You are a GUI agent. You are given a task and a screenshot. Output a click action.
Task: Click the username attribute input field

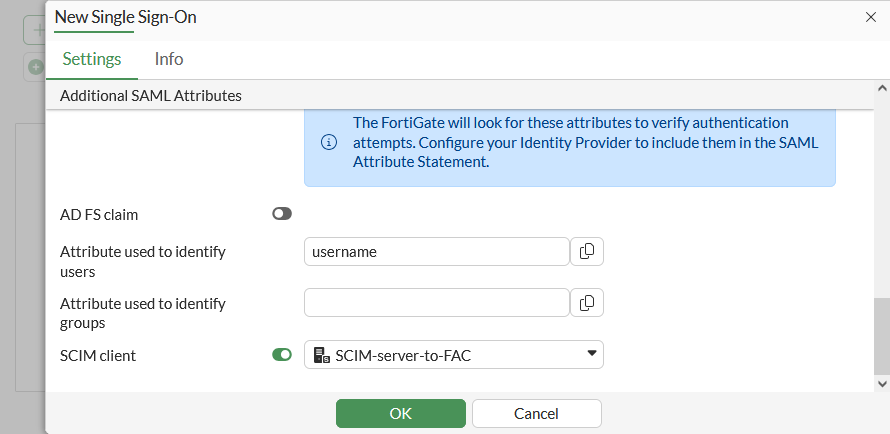pyautogui.click(x=436, y=251)
